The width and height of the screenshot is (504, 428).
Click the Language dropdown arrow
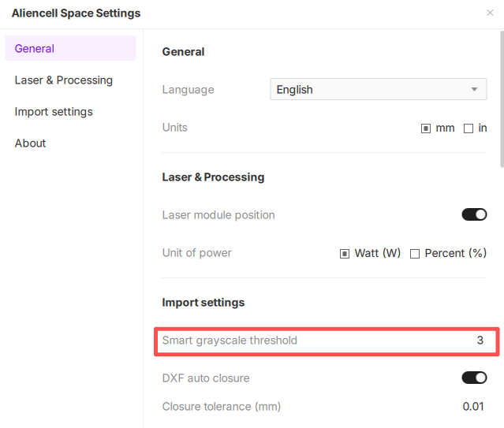pyautogui.click(x=475, y=90)
